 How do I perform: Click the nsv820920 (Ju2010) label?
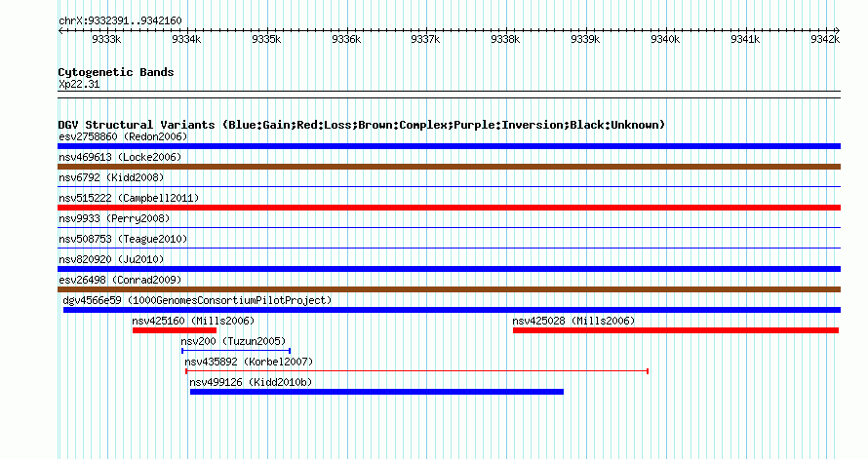[x=111, y=259]
